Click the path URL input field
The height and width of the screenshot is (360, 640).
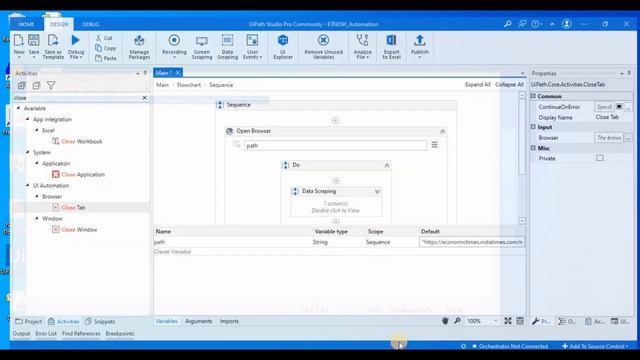click(336, 145)
